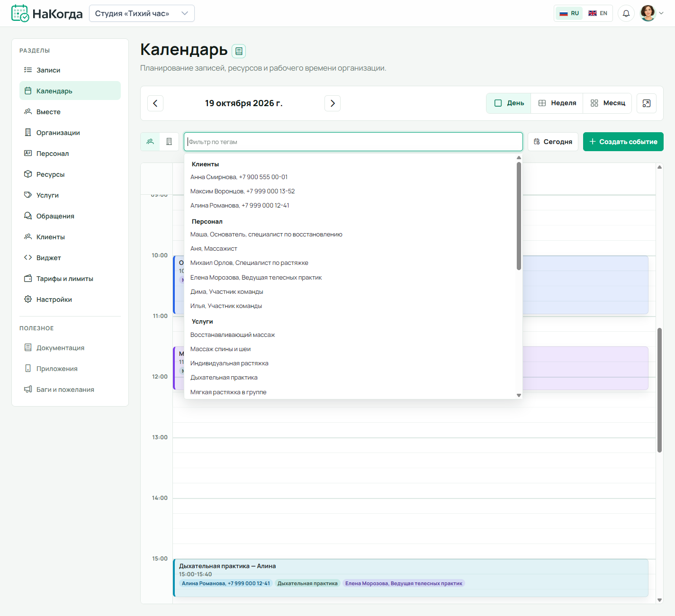Go to next day with right arrow
The width and height of the screenshot is (675, 616).
coord(333,103)
